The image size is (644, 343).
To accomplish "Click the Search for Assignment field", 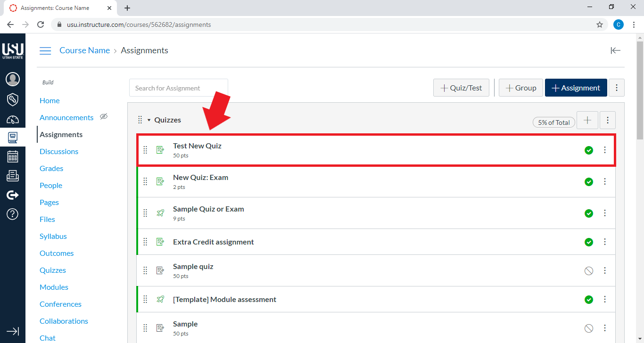I will 178,88.
